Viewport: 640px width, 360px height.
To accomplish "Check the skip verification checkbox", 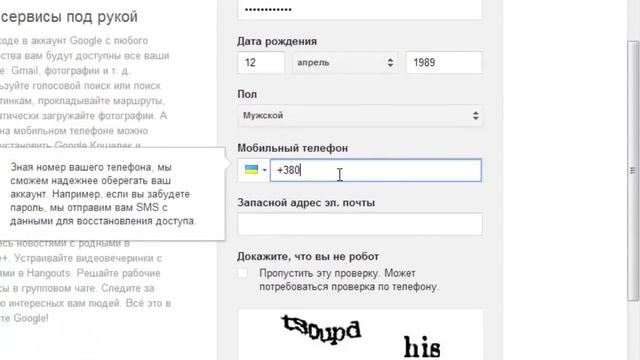I will click(x=242, y=273).
